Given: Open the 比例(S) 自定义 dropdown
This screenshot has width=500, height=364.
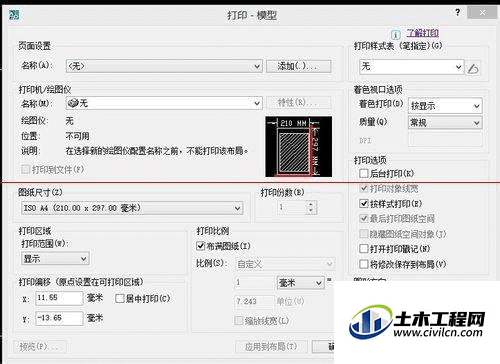Looking at the screenshot, I should (x=285, y=264).
